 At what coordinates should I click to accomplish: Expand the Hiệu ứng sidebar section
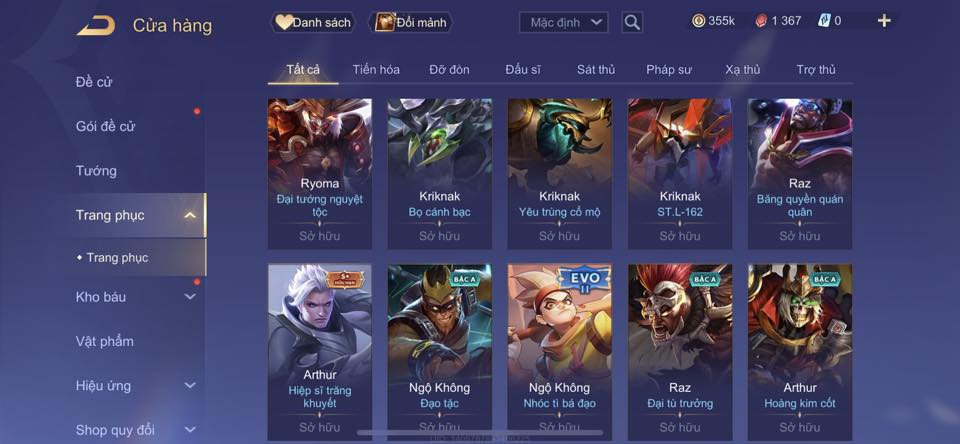190,385
